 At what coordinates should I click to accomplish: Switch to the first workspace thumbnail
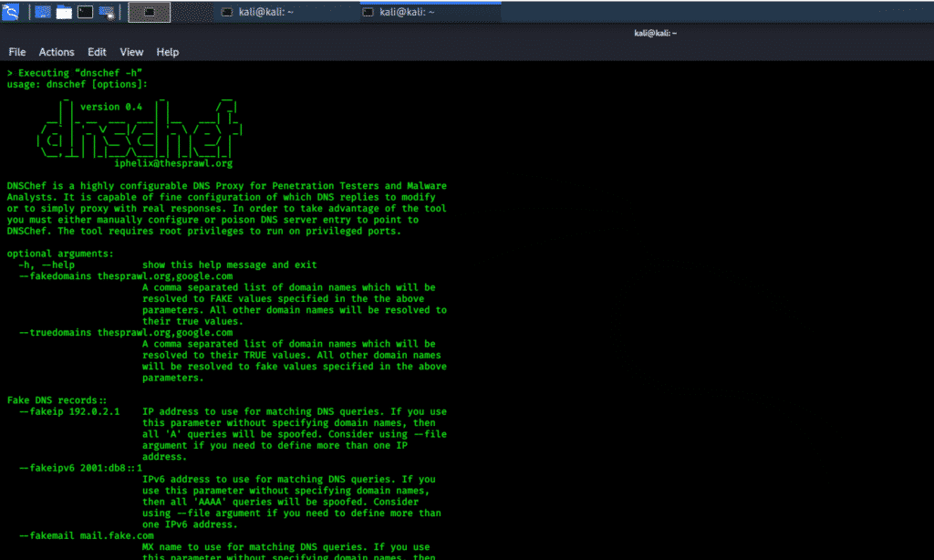coord(149,12)
